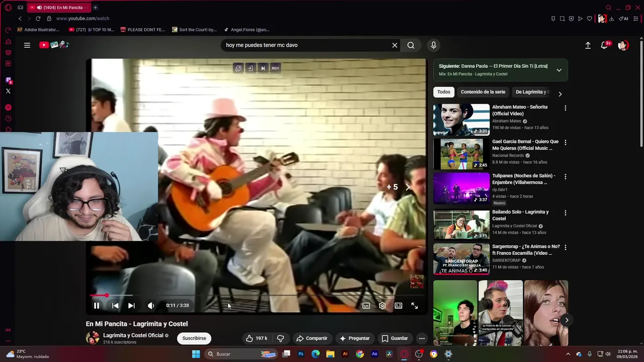Screen dimensions: 644x362
Task: Open more actions under the video
Action: (422, 338)
